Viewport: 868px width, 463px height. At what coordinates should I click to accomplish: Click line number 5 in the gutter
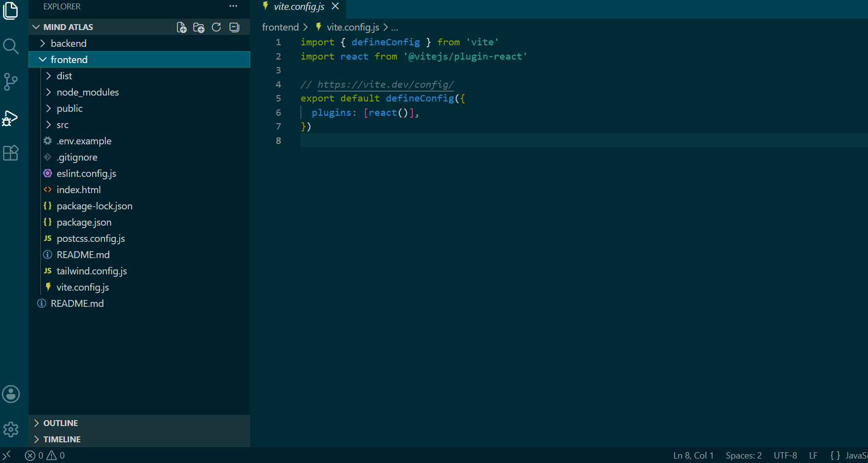coord(278,99)
